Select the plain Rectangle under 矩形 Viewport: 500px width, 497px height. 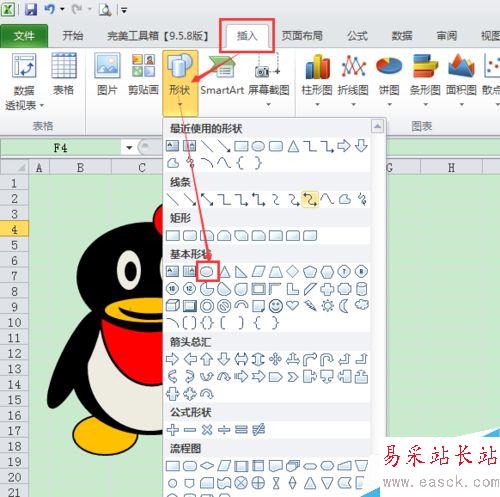(173, 236)
